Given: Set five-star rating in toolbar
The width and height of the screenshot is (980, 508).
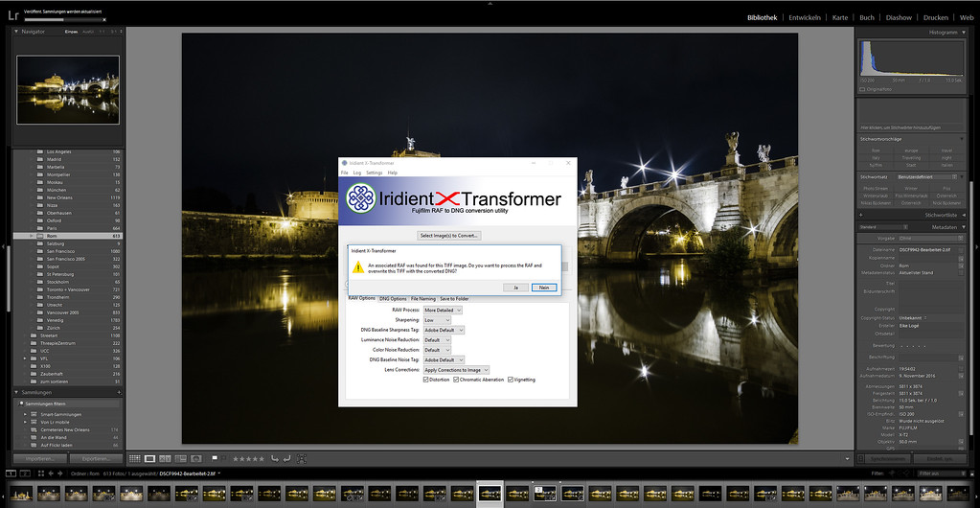Looking at the screenshot, I should click(262, 458).
